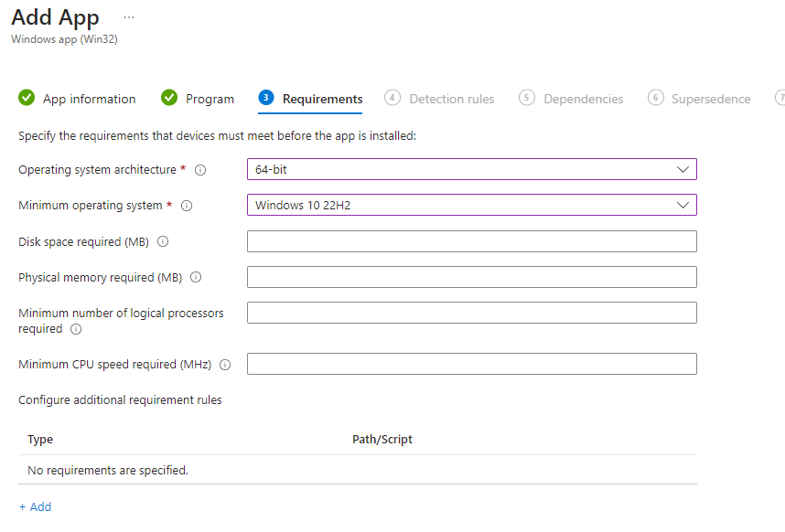Go to the Program step tab

[x=210, y=99]
